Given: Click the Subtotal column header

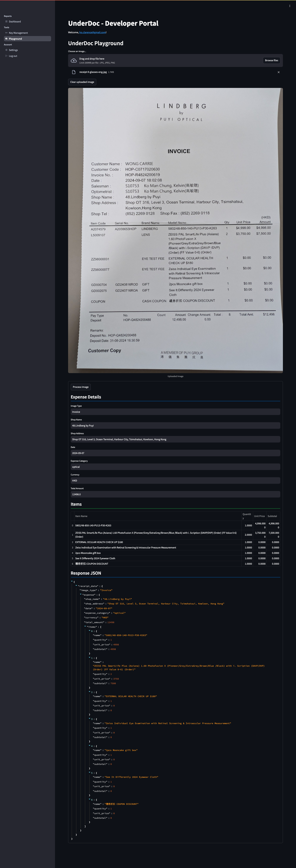Looking at the screenshot, I should pos(273,516).
